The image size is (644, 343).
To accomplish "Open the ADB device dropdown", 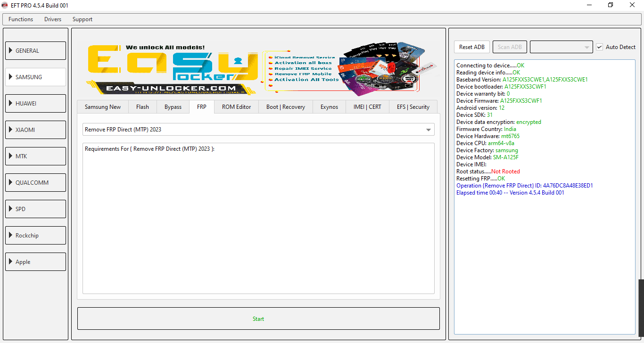I will click(x=561, y=47).
